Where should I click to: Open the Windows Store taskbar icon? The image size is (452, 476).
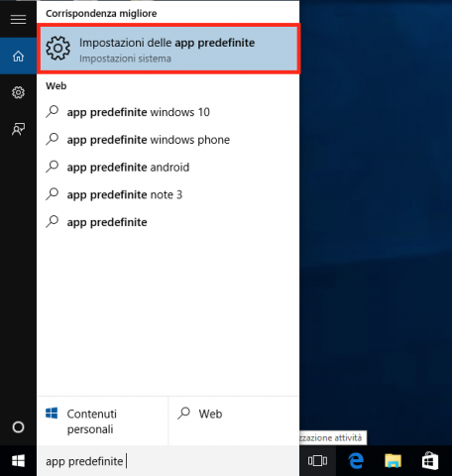coord(430,461)
